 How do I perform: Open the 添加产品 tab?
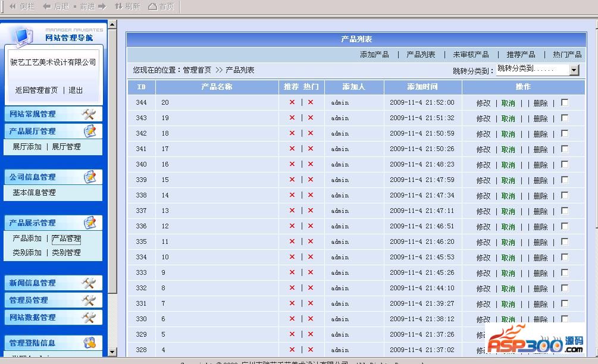pos(374,55)
